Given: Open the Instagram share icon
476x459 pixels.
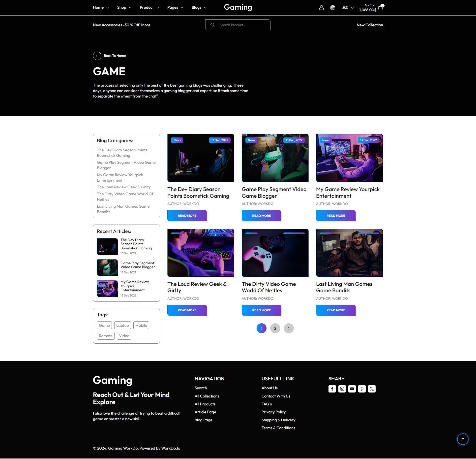Looking at the screenshot, I should point(342,389).
